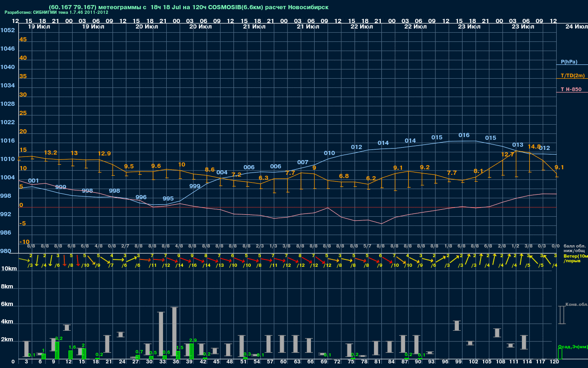The width and height of the screenshot is (588, 368).
Task: Click the 007 pressure curve value
Action: click(303, 162)
